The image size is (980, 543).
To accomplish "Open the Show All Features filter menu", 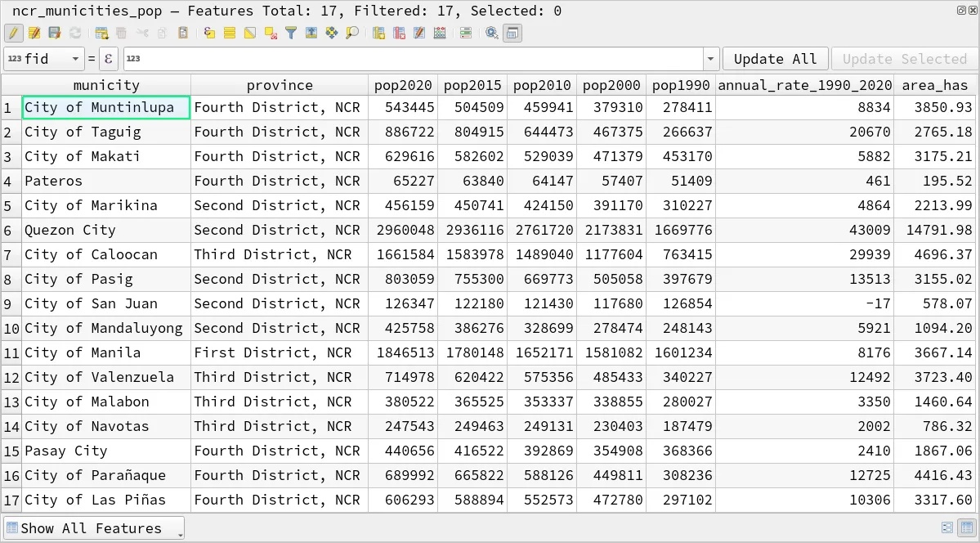I will click(x=93, y=528).
